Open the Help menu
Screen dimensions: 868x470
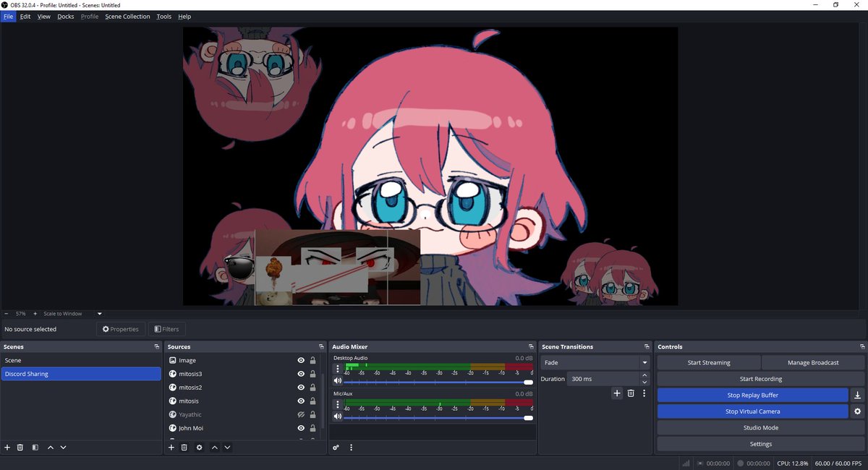(x=184, y=16)
